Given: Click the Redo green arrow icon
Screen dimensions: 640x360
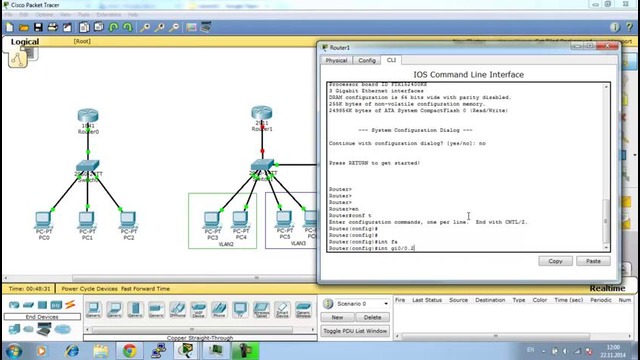Looking at the screenshot, I should pos(128,27).
